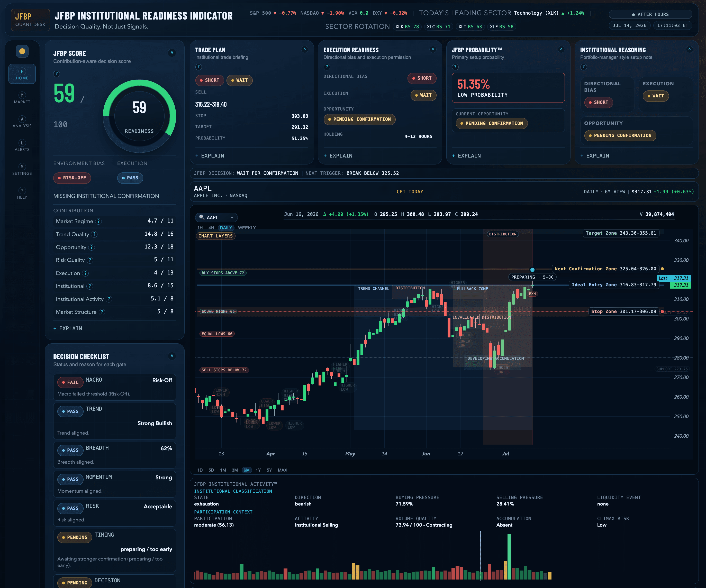Show help for Market Regime contribution
This screenshot has width=706, height=588.
click(98, 222)
